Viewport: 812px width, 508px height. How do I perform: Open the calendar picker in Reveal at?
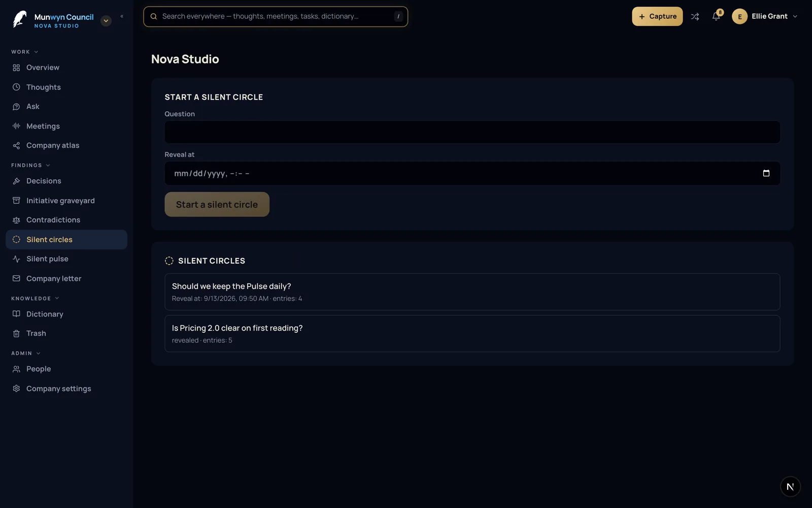tap(766, 173)
